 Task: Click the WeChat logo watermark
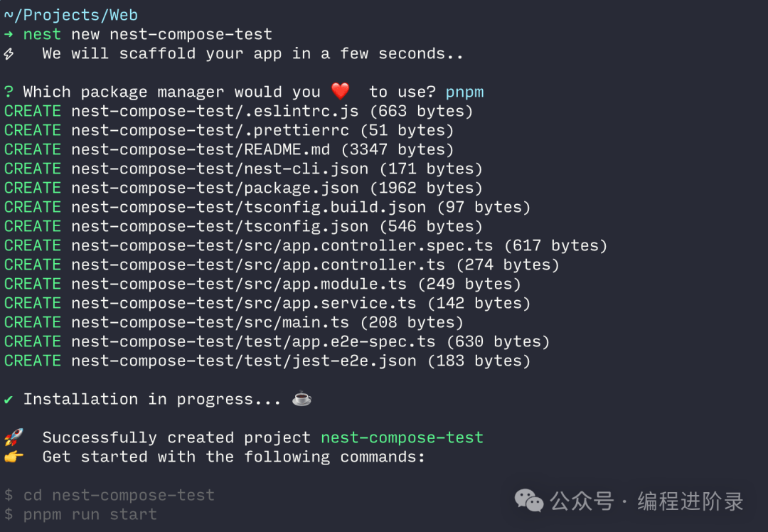tap(529, 501)
